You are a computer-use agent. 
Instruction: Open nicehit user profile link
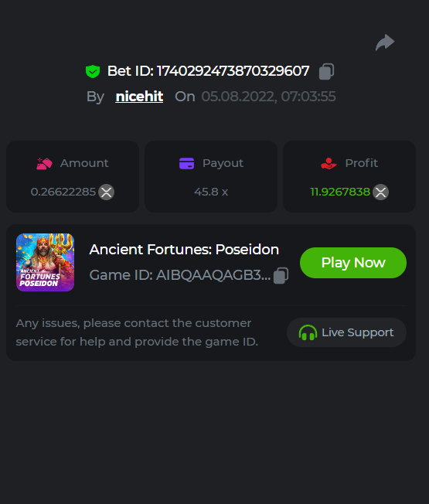pyautogui.click(x=139, y=97)
